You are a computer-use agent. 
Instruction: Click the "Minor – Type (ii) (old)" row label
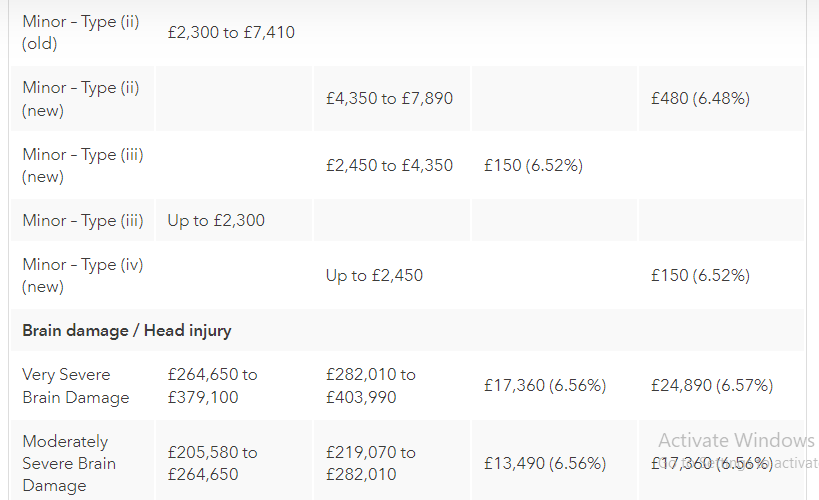[81, 32]
